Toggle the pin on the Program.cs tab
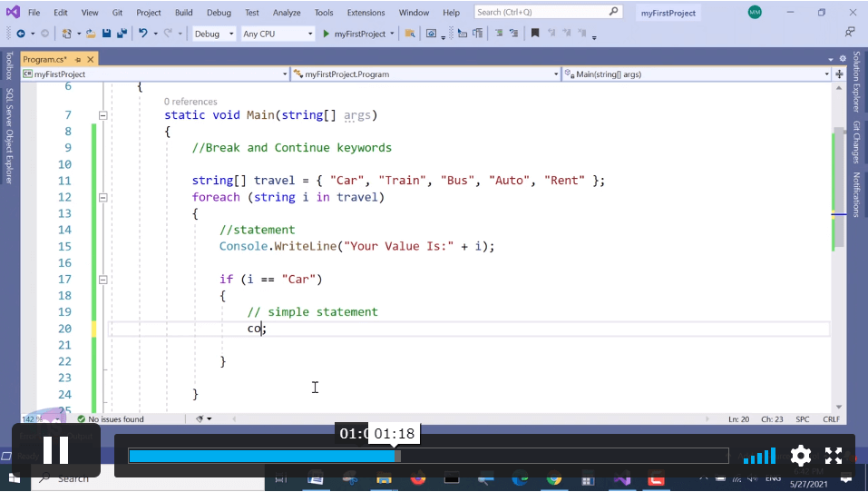Screen dimensions: 868x492 point(78,59)
